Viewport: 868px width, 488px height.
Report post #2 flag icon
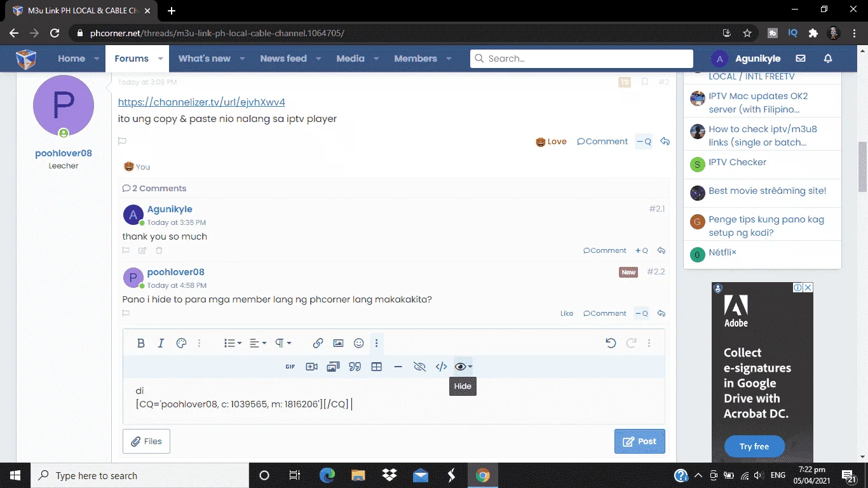tap(122, 142)
